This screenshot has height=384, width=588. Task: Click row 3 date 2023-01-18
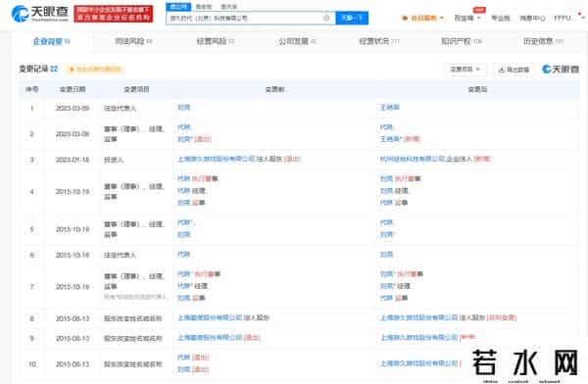tap(73, 160)
